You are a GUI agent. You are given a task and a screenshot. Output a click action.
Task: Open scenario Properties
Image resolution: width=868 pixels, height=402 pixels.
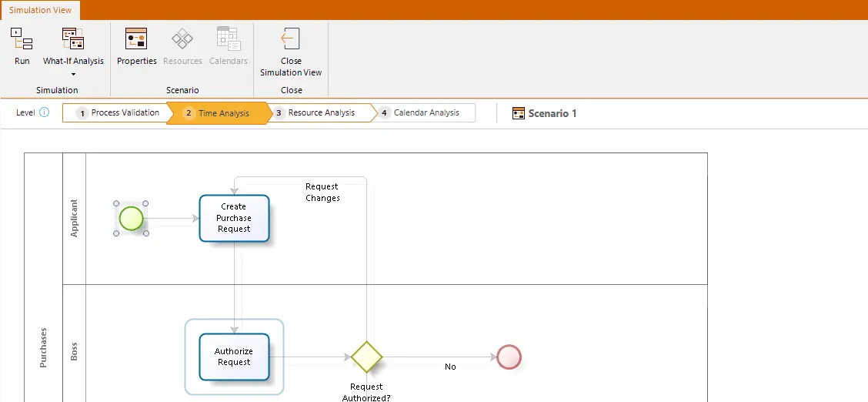point(137,46)
